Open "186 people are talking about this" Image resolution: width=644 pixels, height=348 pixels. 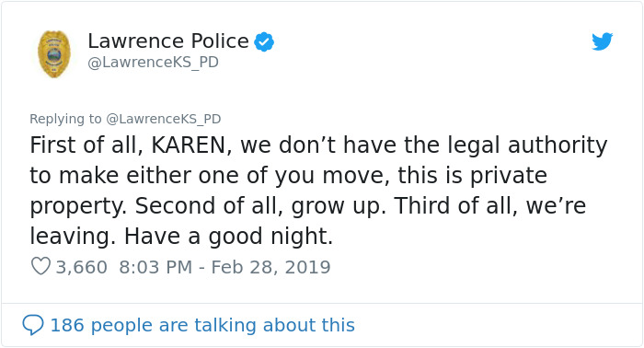point(202,325)
